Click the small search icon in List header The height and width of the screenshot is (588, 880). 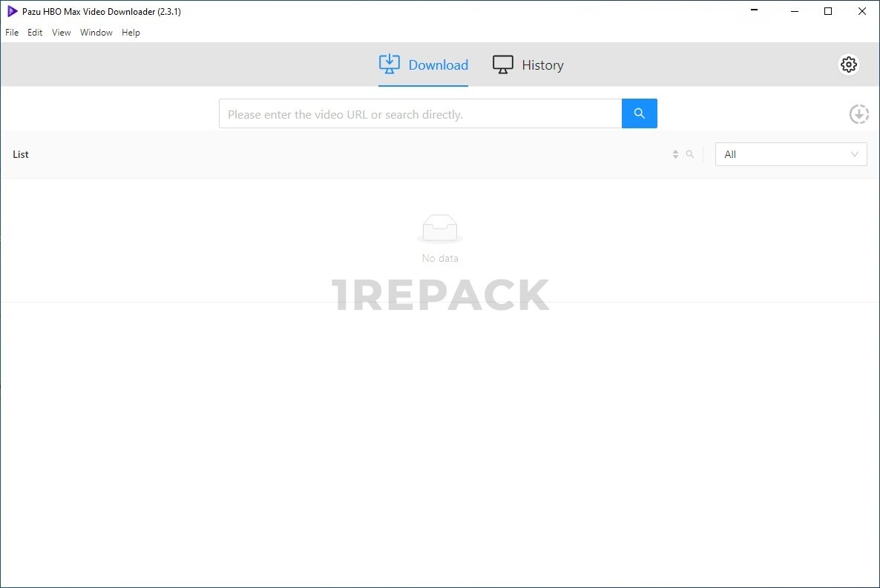[690, 154]
